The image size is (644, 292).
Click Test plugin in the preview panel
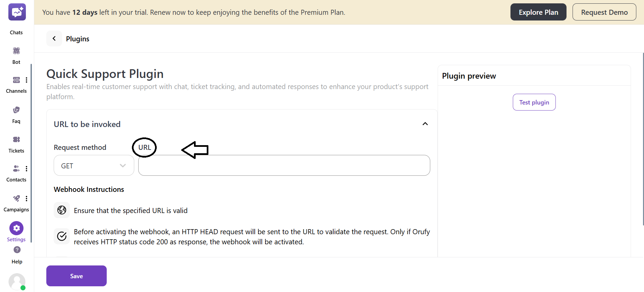click(x=534, y=102)
